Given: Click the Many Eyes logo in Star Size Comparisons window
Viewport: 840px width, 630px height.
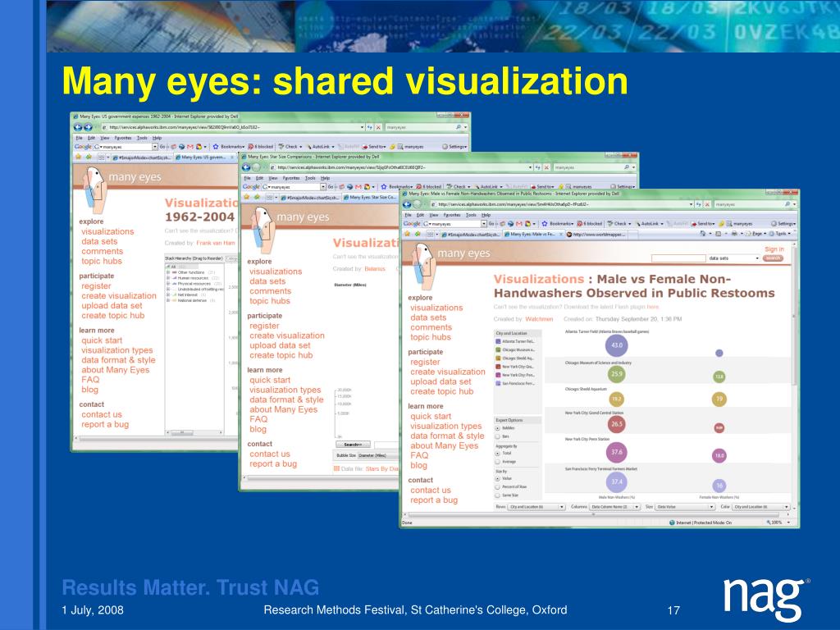Looking at the screenshot, I should [x=263, y=231].
